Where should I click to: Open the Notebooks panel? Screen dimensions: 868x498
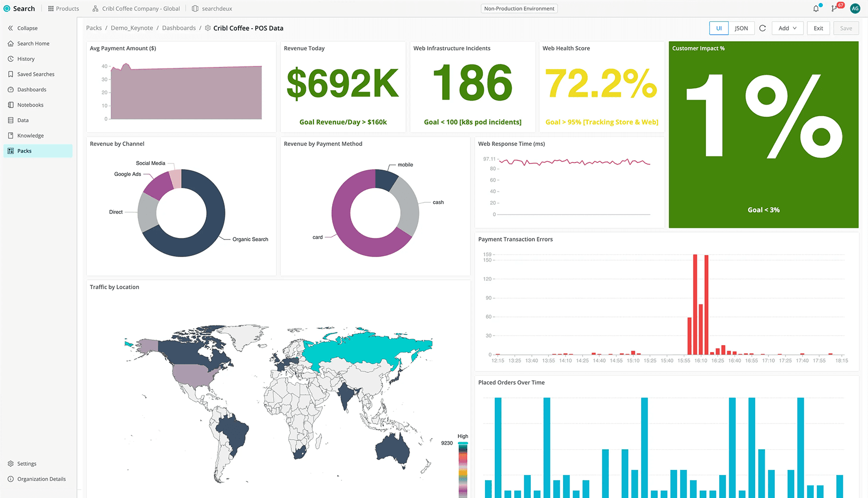[31, 105]
